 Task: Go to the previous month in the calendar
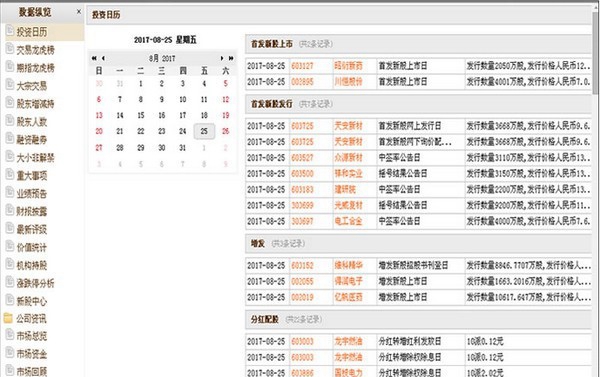click(103, 58)
